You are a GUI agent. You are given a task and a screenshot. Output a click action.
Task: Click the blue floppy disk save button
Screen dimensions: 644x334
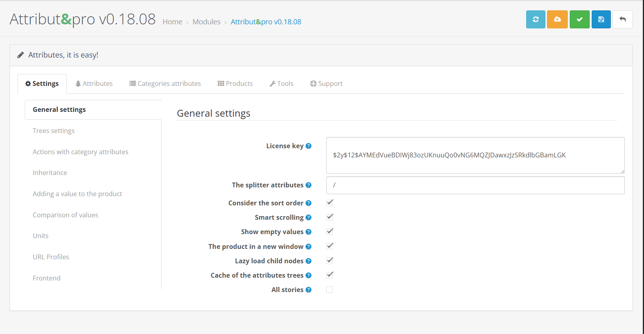pos(601,20)
